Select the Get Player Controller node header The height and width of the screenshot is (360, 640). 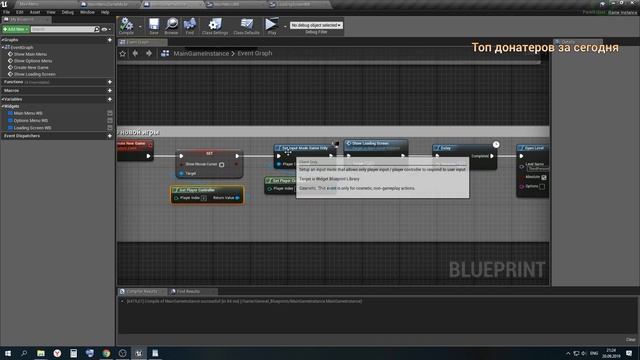[x=207, y=190]
